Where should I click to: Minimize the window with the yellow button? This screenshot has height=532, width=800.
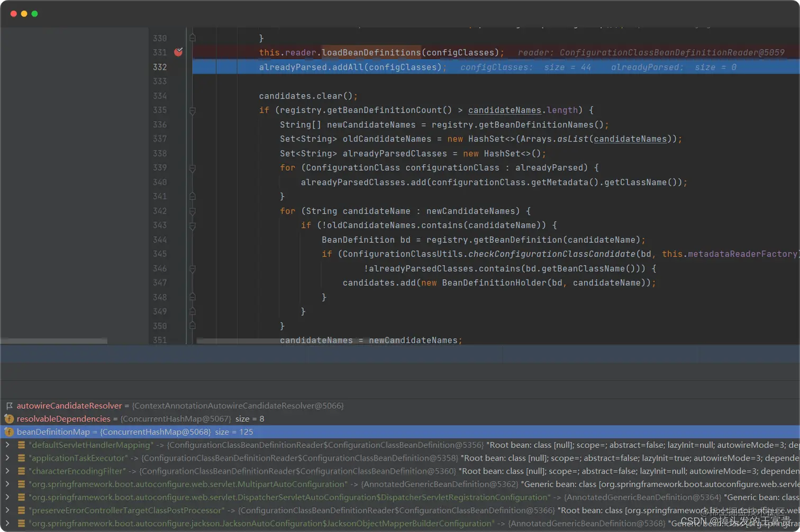(24, 14)
